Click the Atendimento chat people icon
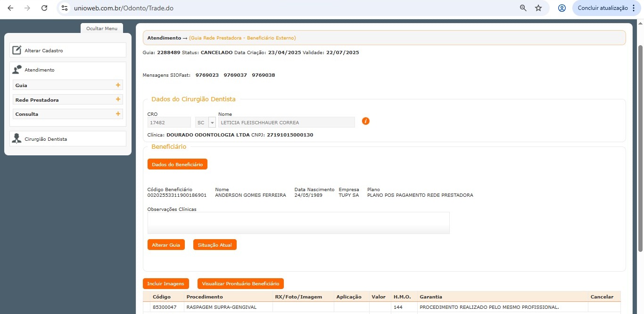The width and height of the screenshot is (644, 314). (17, 70)
